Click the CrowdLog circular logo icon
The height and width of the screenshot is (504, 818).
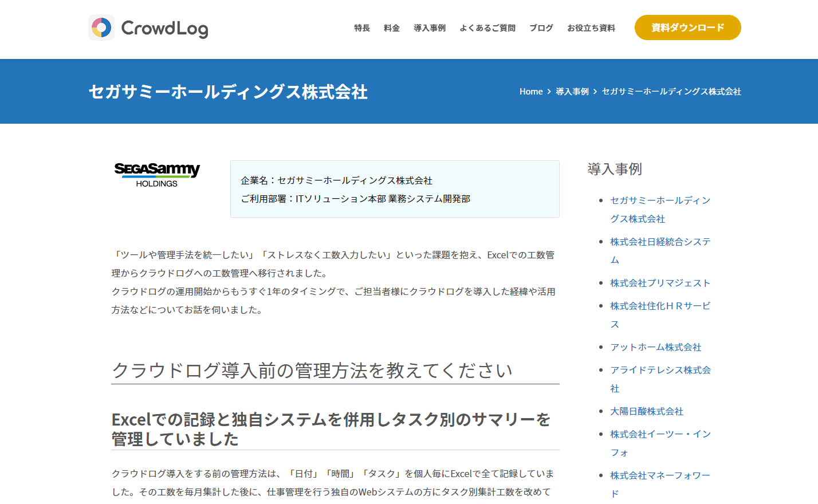(x=101, y=27)
